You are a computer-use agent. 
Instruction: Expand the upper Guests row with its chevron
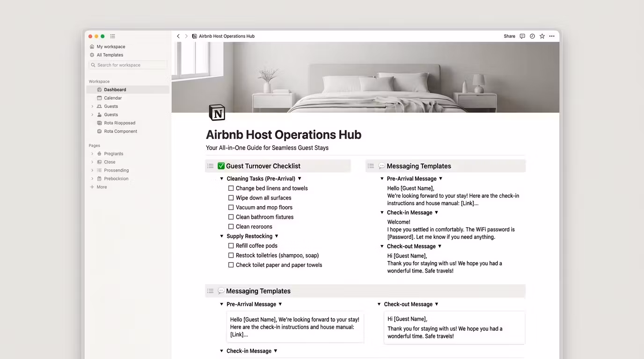(92, 107)
